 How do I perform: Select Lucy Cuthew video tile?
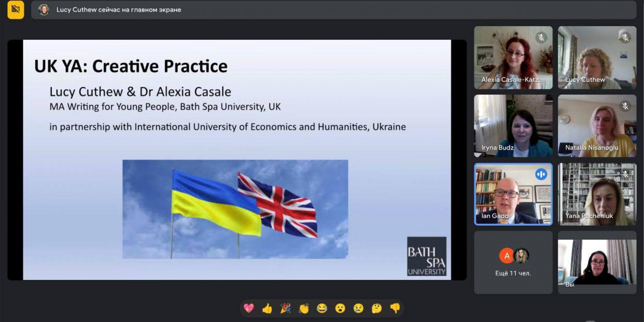[597, 58]
